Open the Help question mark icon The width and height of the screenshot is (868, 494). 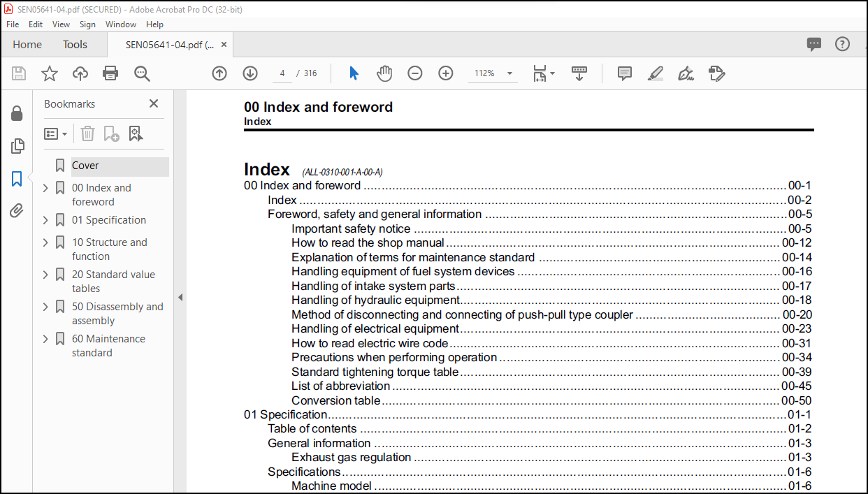coord(842,44)
